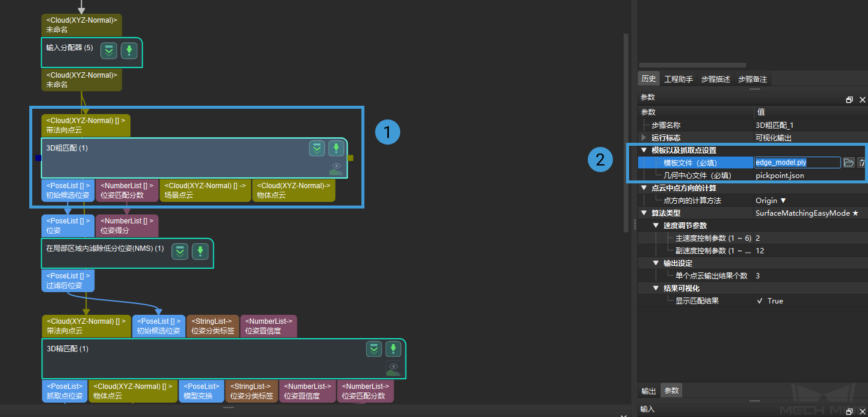This screenshot has width=868, height=417.
Task: Collapse the 速度调节参数 section
Action: pos(655,226)
